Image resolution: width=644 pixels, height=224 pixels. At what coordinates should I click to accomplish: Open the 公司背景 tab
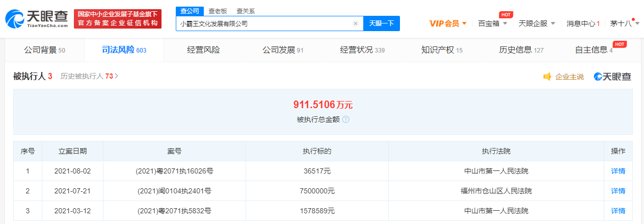click(45, 50)
